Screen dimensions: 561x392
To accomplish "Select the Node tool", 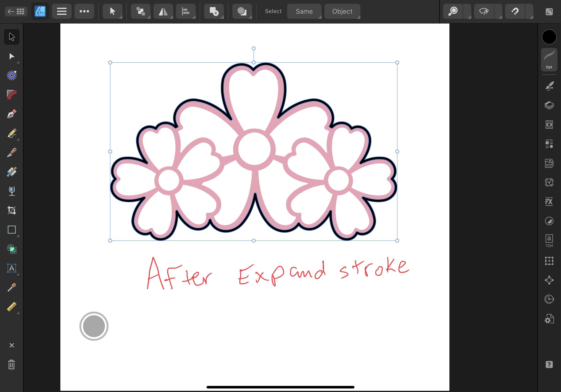I will [12, 56].
